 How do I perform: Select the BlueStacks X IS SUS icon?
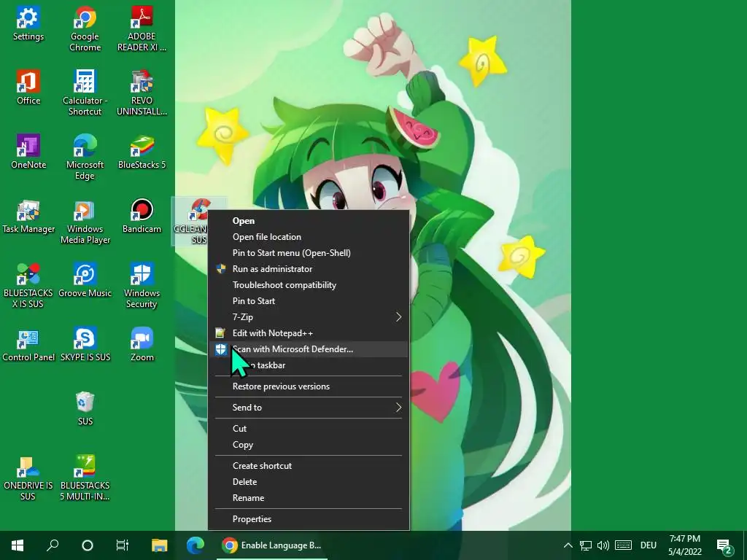28,286
